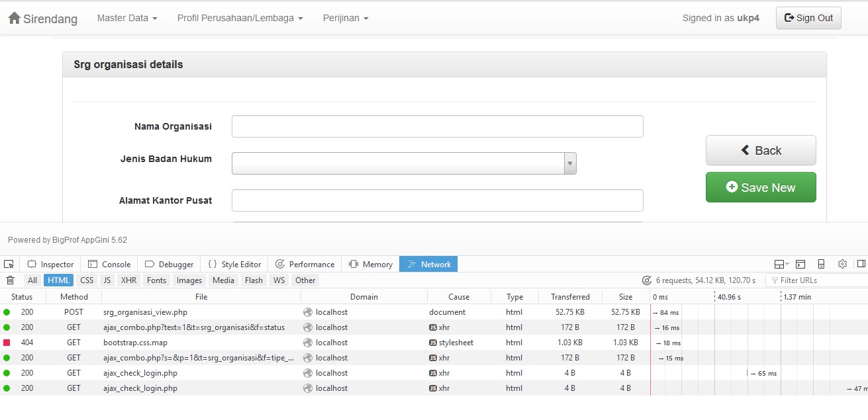The image size is (868, 420).
Task: Toggle the All request filter
Action: pos(32,280)
